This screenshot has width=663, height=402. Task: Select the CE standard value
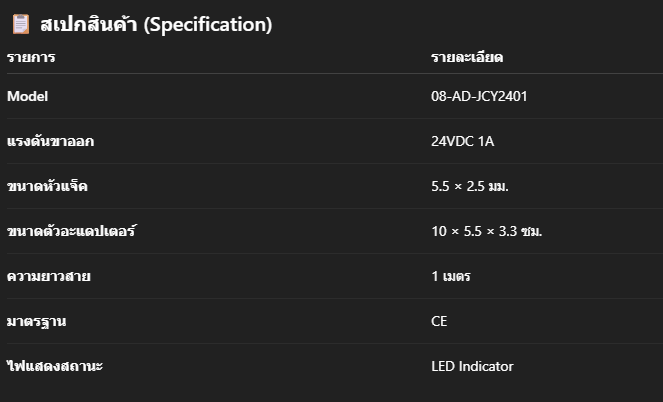[x=439, y=321]
